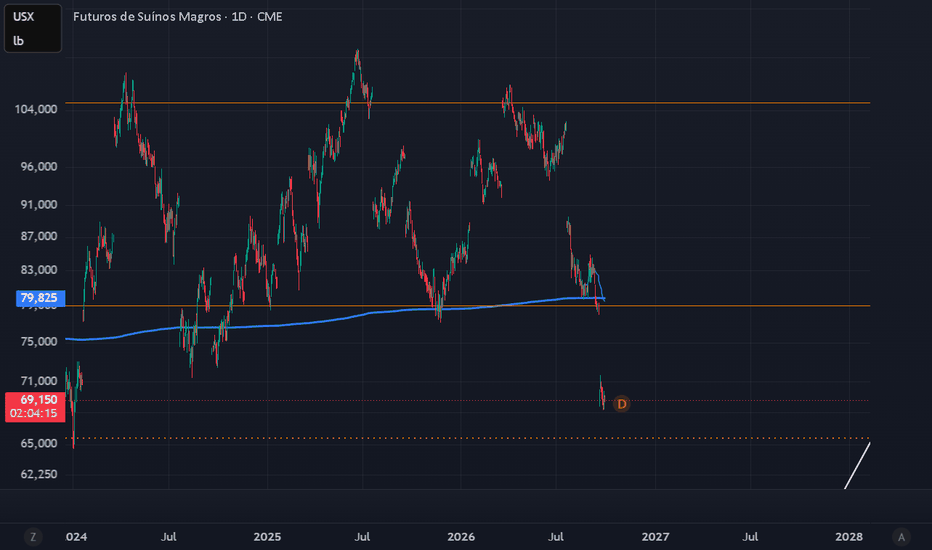
Task: Select the white trend line at bottom right
Action: (858, 466)
